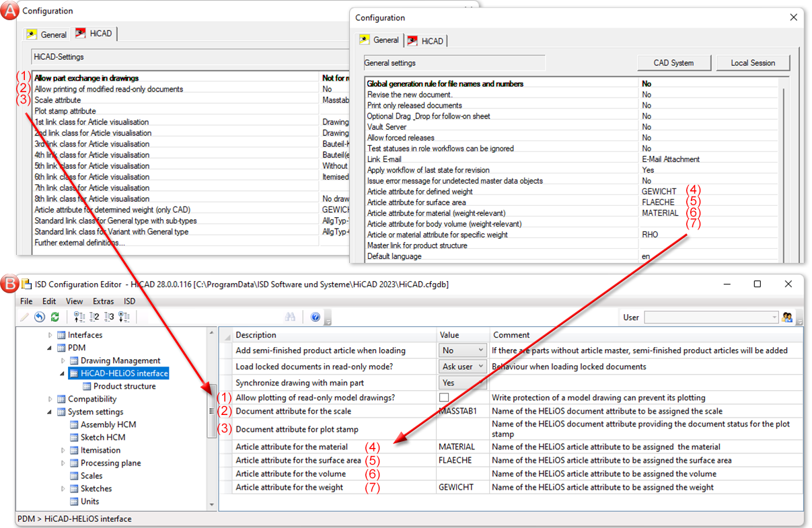Image resolution: width=812 pixels, height=528 pixels.
Task: Select 'Further external definitions...' row in HiCAD-Settings
Action: (192, 243)
